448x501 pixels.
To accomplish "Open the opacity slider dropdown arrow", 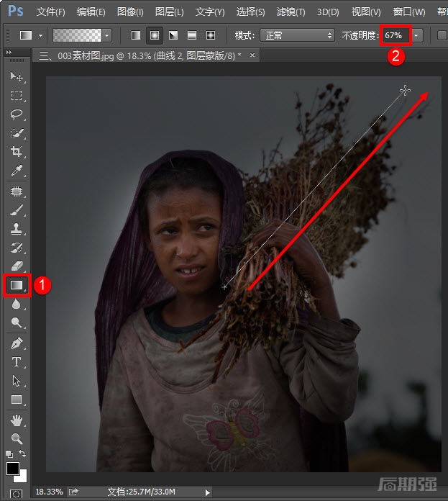I will pyautogui.click(x=416, y=35).
